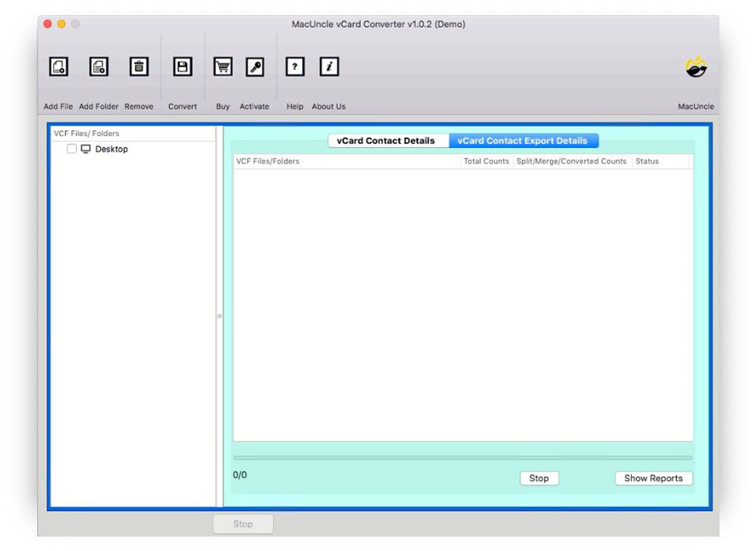
Task: Open the vCard Contact Export Details tab
Action: [x=523, y=140]
